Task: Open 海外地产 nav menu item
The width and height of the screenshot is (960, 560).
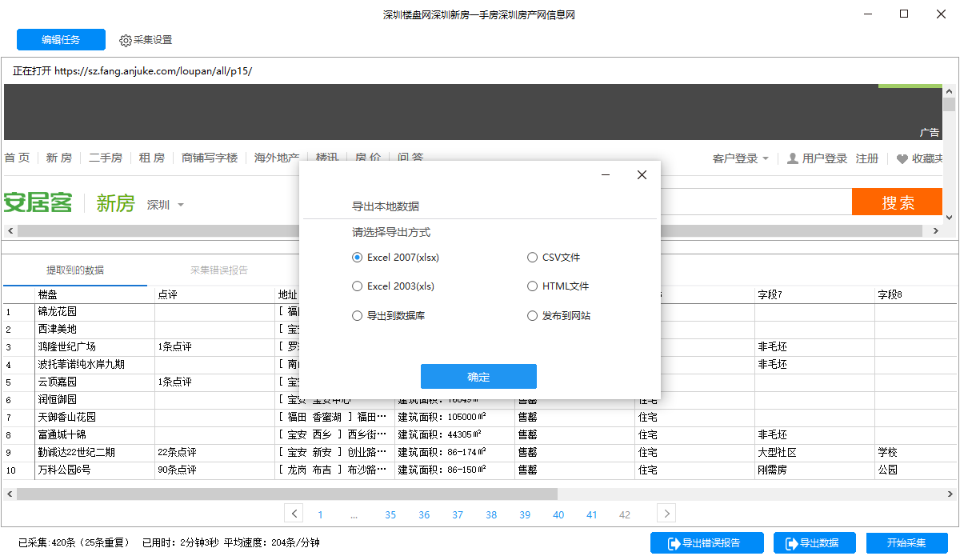Action: [277, 158]
